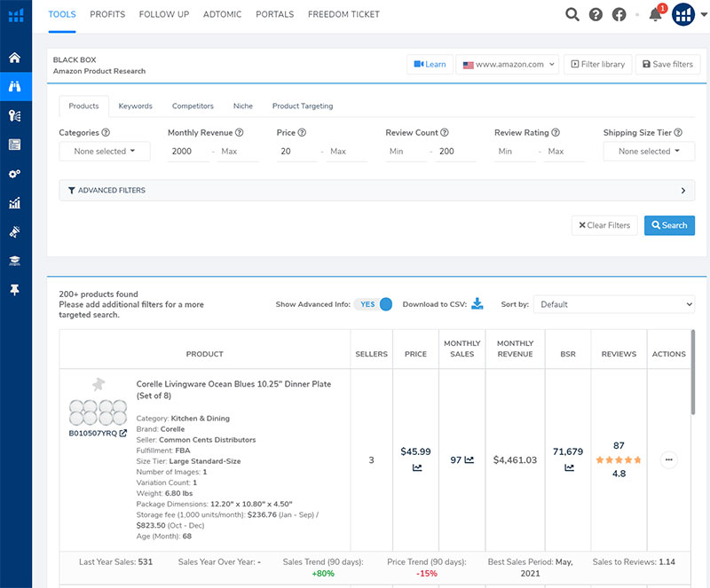
Task: Click Review Rating help question mark
Action: click(556, 133)
